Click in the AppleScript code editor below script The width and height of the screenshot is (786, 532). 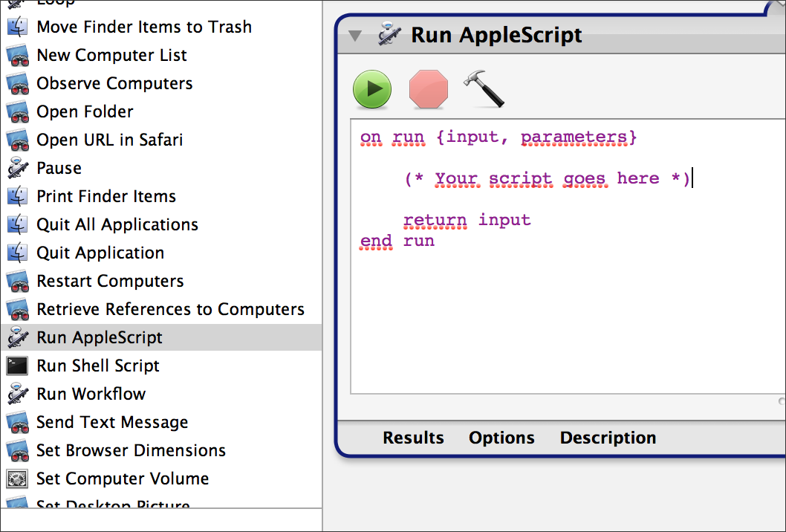pos(568,321)
